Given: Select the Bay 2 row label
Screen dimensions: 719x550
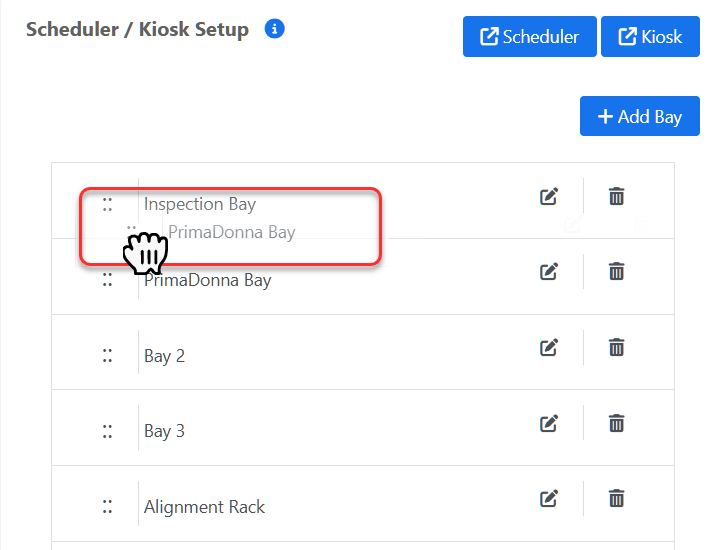Looking at the screenshot, I should [x=164, y=356].
